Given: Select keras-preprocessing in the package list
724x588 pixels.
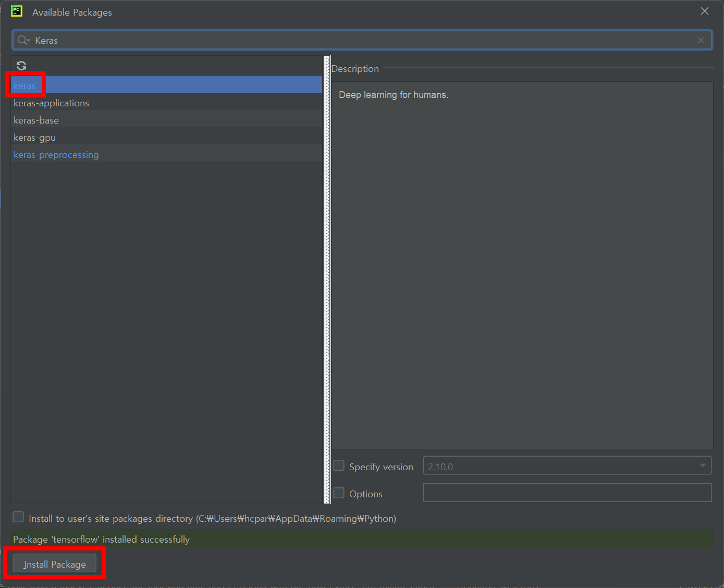Looking at the screenshot, I should click(x=166, y=154).
